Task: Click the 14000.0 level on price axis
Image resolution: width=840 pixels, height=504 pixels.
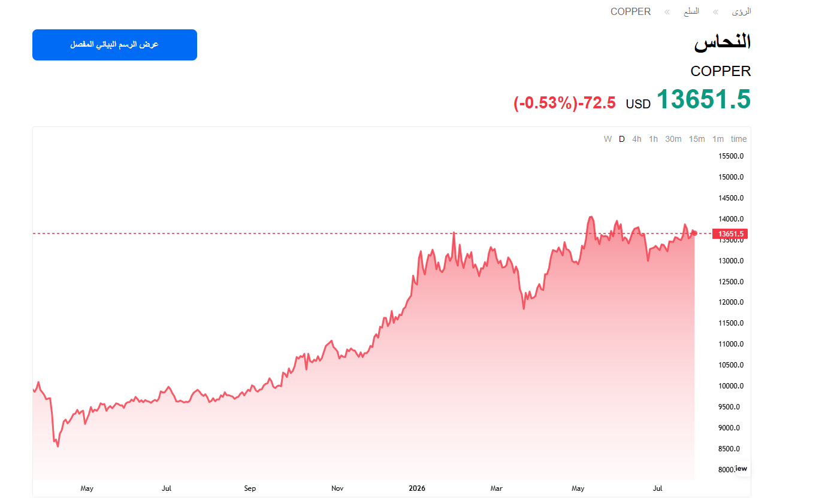Action: (731, 219)
